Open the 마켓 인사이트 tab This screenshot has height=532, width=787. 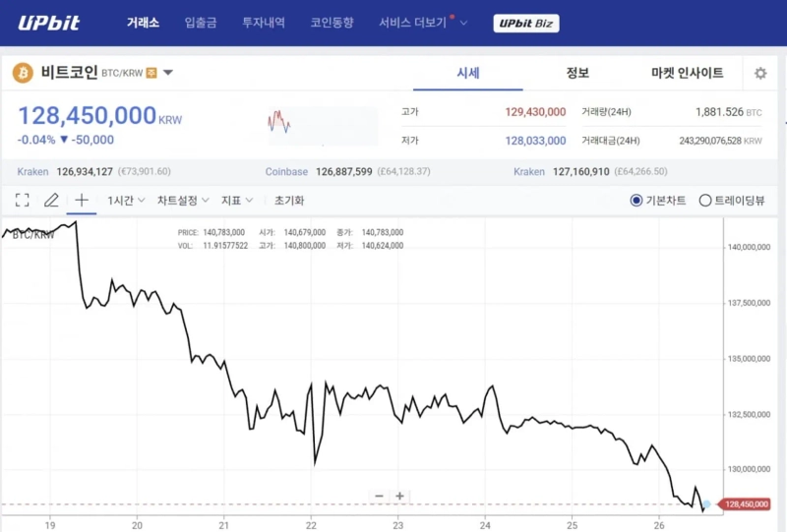pyautogui.click(x=687, y=73)
